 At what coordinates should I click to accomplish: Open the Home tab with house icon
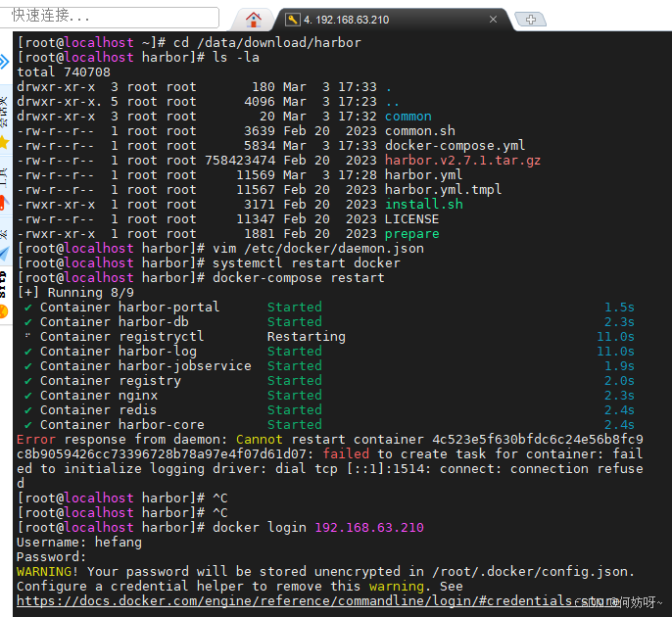point(254,20)
